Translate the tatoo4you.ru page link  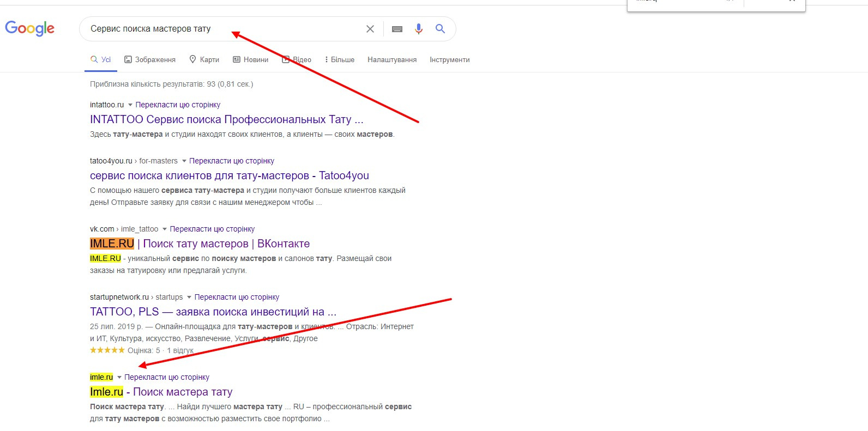(x=232, y=161)
